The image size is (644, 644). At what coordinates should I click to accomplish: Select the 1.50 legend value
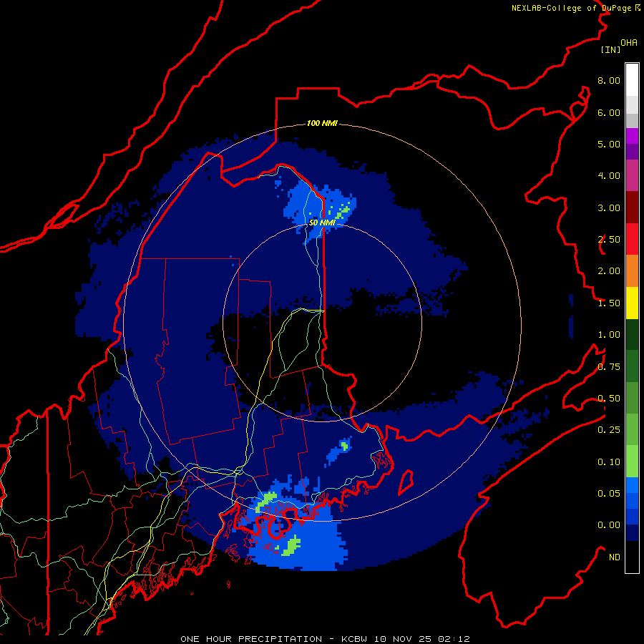point(609,303)
